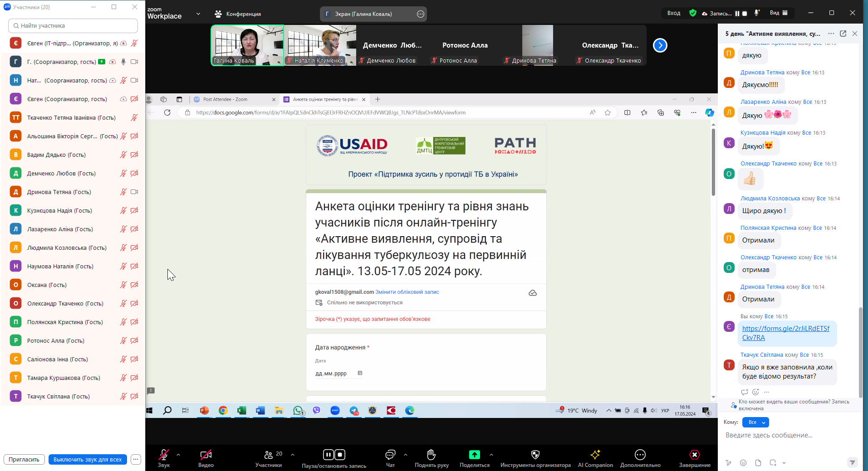The image size is (868, 471).
Task: Toggle camera with the Видео button
Action: [x=206, y=455]
